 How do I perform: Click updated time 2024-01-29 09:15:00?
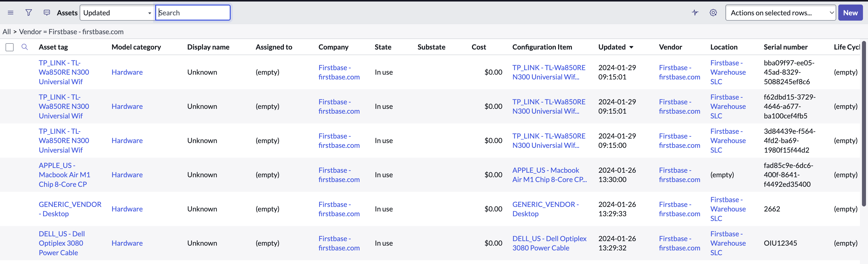coord(617,141)
